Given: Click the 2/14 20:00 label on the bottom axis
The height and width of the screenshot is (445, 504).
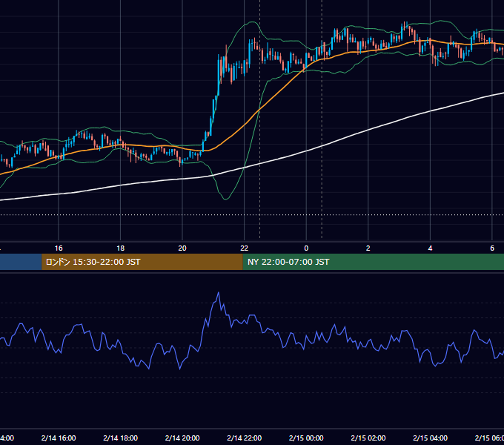Looking at the screenshot, I should click(182, 438).
